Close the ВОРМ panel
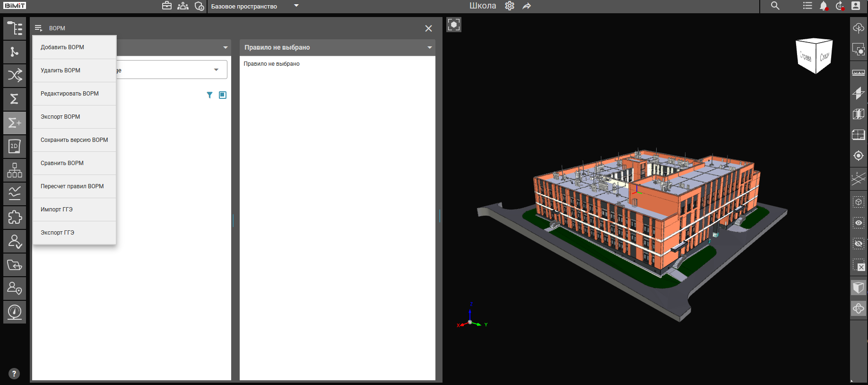The width and height of the screenshot is (868, 385). (428, 28)
